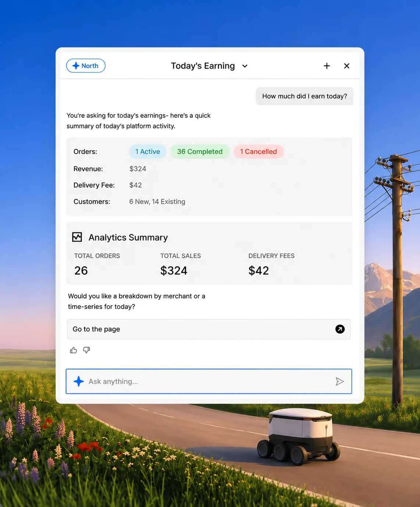
Task: Close the chat panel
Action: coord(346,66)
